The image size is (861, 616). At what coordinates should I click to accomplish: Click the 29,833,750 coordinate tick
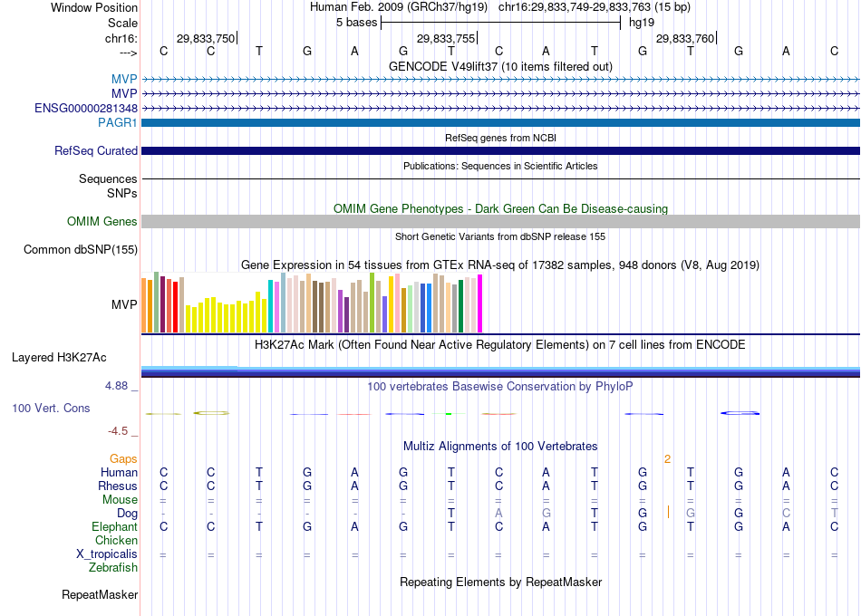tap(206, 38)
